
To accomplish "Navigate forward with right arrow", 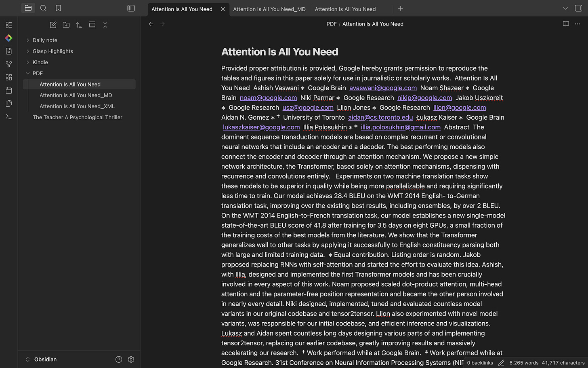I will coord(163,24).
